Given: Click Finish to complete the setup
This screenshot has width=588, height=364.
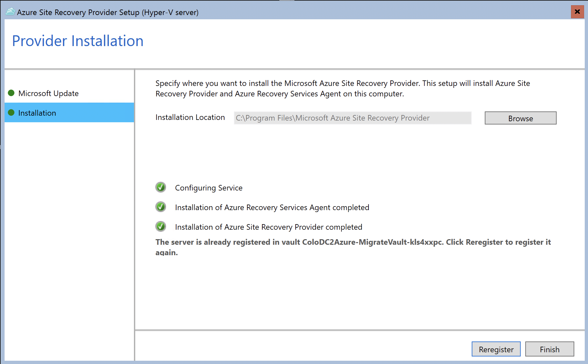Looking at the screenshot, I should [x=549, y=349].
